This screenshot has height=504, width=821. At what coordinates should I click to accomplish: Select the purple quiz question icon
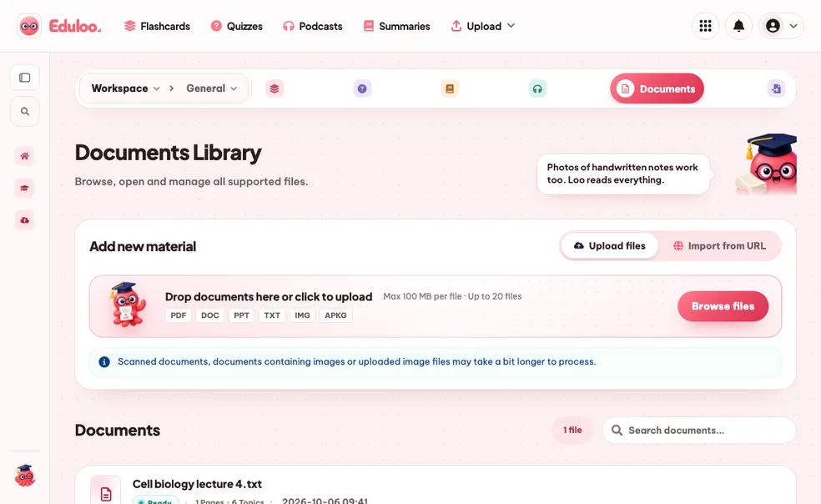[362, 88]
